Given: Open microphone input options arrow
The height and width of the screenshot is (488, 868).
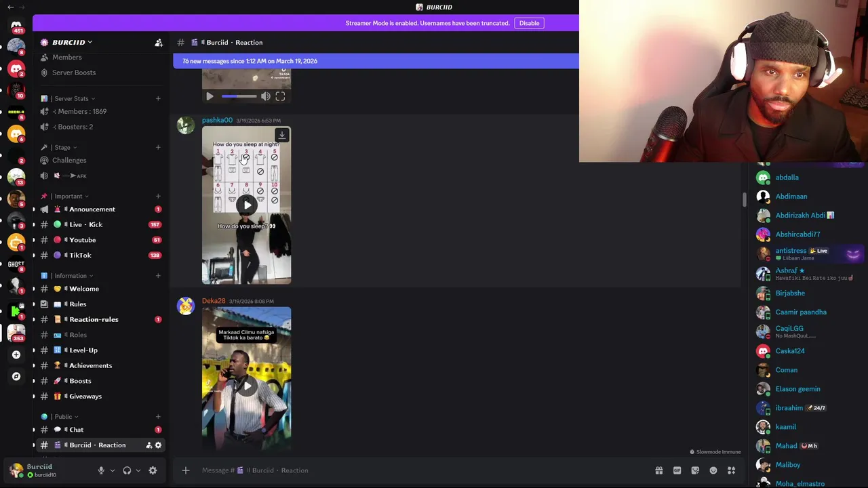Looking at the screenshot, I should [x=112, y=470].
